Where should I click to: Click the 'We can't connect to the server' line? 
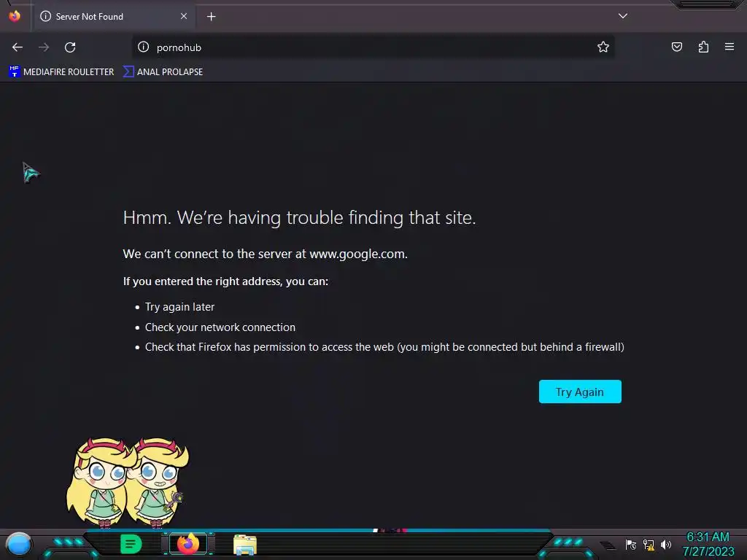[266, 254]
